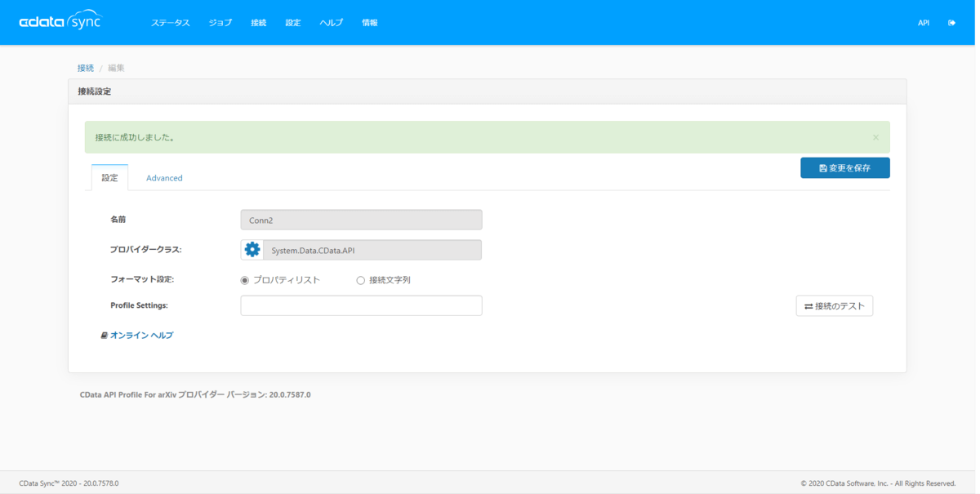The width and height of the screenshot is (980, 494).
Task: Click the CData Sync 2020 footer version
Action: pos(69,483)
